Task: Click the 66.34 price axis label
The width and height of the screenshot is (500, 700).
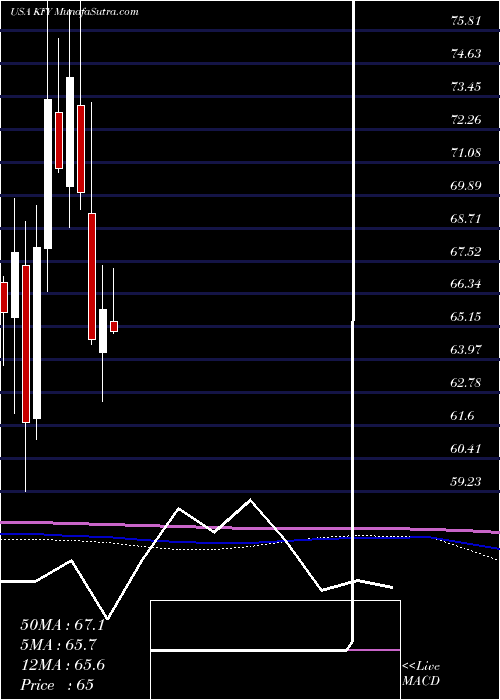Action: 466,284
